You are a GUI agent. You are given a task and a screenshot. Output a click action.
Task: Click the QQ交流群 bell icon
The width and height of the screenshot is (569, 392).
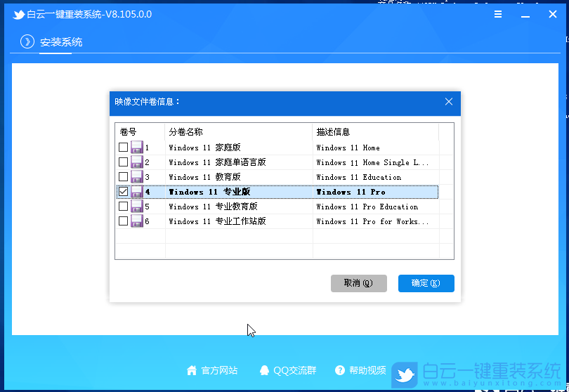tap(265, 370)
